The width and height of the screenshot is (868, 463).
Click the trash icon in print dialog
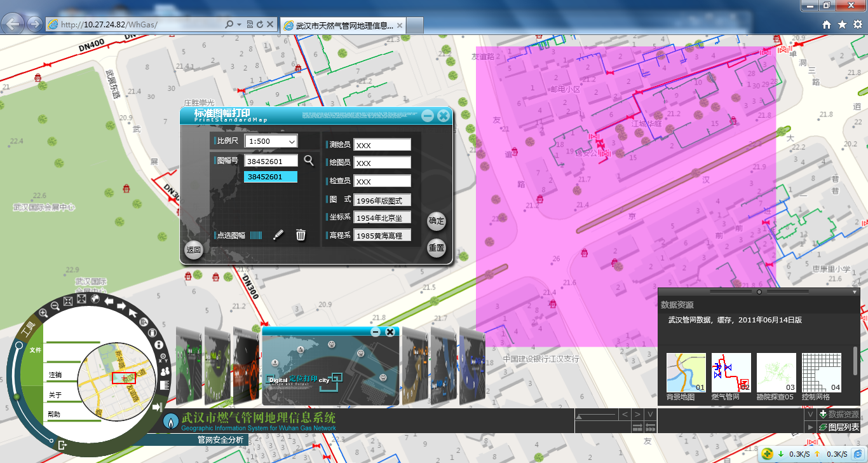[x=301, y=235]
